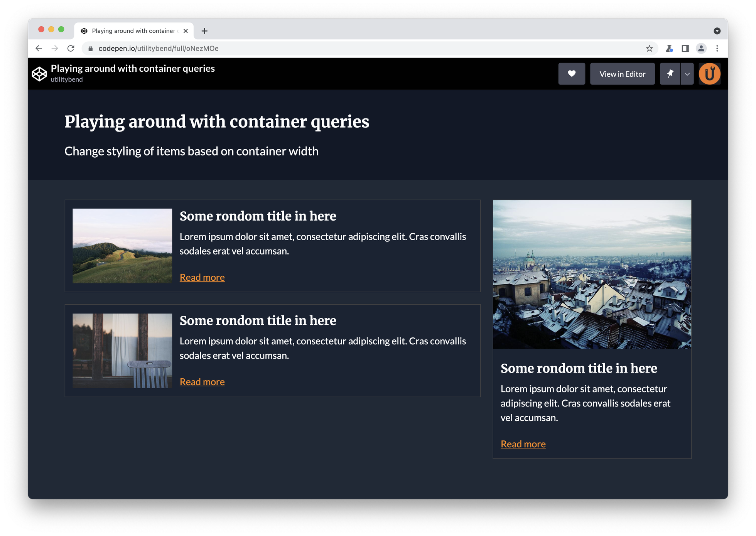Viewport: 756px width, 536px height.
Task: Click the first card title next to hillside
Action: coord(258,216)
